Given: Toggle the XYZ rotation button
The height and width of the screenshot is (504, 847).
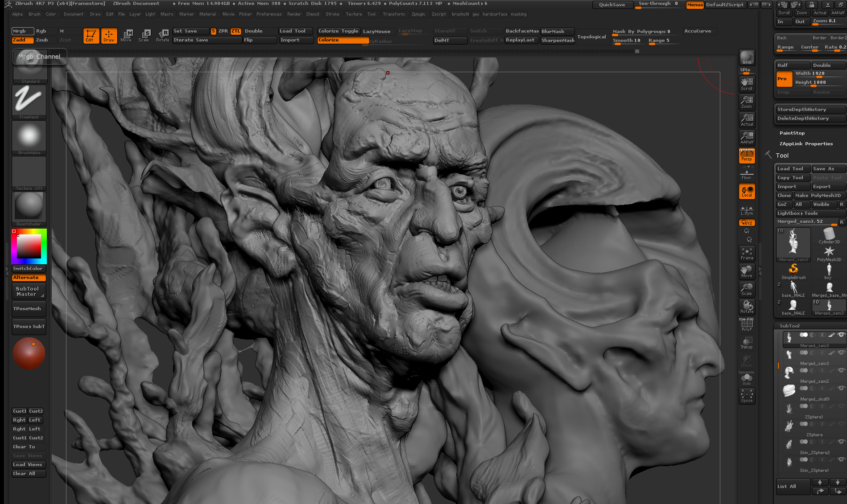Looking at the screenshot, I should [x=747, y=222].
